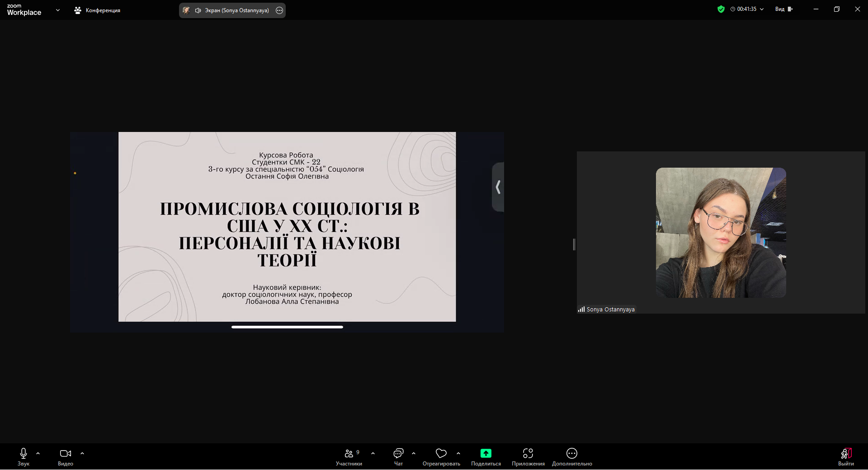Click the signal strength bars icon

click(x=581, y=310)
